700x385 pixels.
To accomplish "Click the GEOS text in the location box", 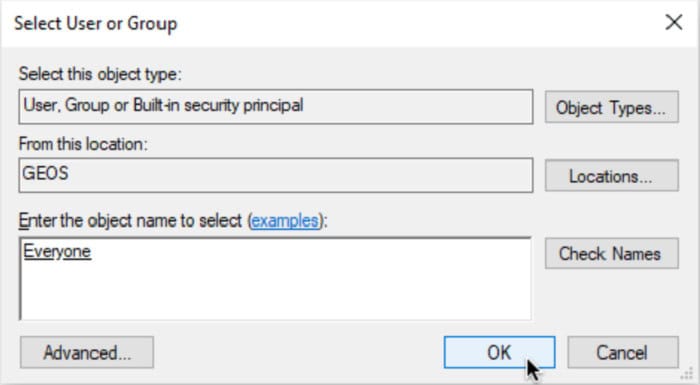I will tap(46, 173).
